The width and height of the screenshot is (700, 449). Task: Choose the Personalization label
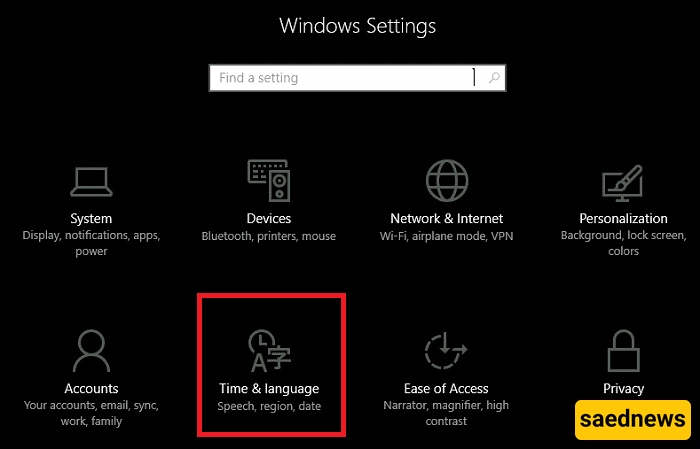[623, 218]
